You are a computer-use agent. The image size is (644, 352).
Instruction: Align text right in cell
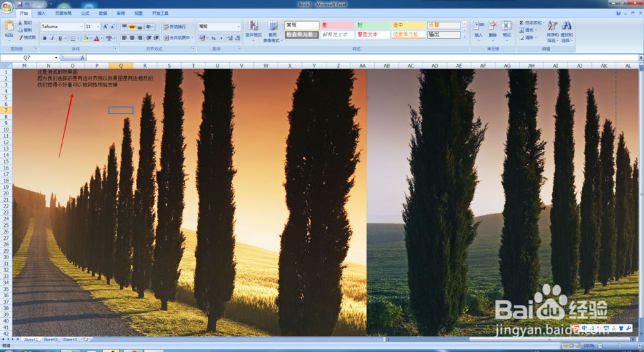[x=140, y=38]
